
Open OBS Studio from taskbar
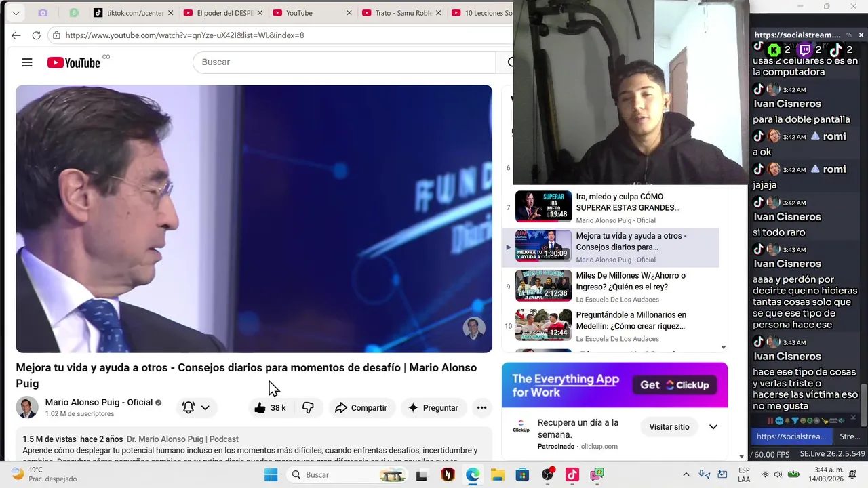tap(548, 474)
